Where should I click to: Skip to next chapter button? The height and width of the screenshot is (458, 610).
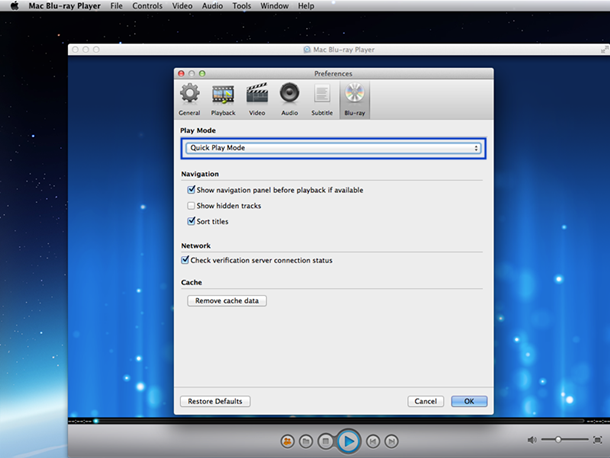[391, 441]
